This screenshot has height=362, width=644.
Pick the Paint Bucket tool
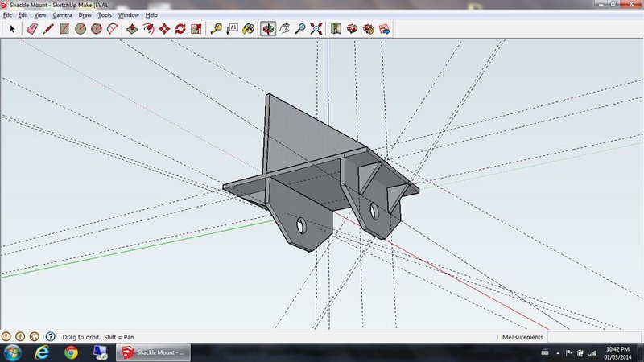pos(248,29)
